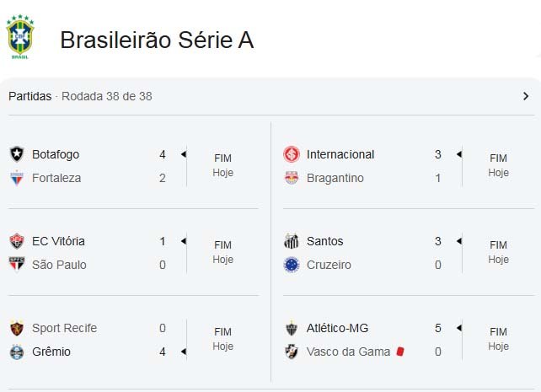Click the Botafogo team crest

17,154
